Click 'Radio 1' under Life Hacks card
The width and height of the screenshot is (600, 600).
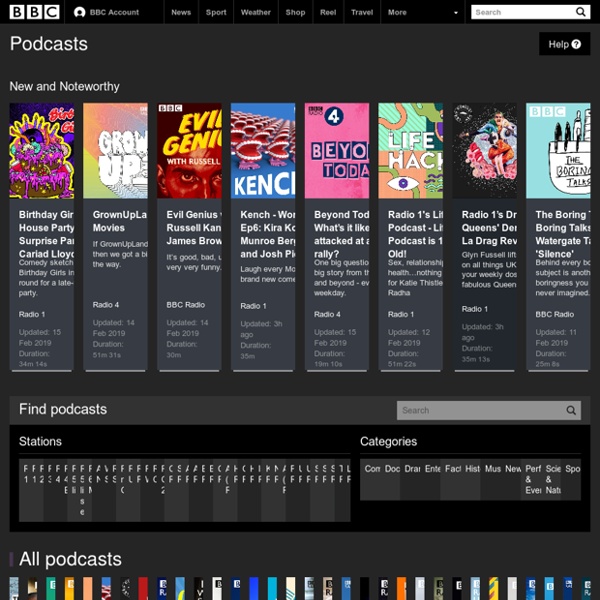tap(401, 314)
